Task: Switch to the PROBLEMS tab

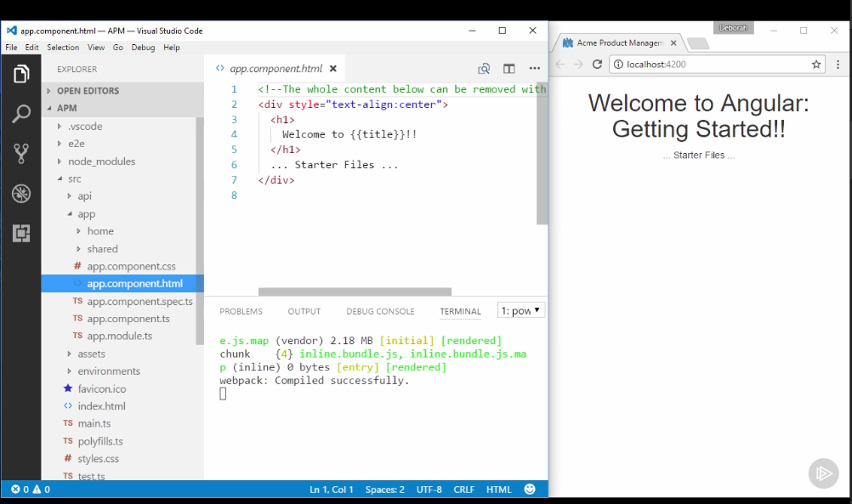Action: pyautogui.click(x=241, y=311)
